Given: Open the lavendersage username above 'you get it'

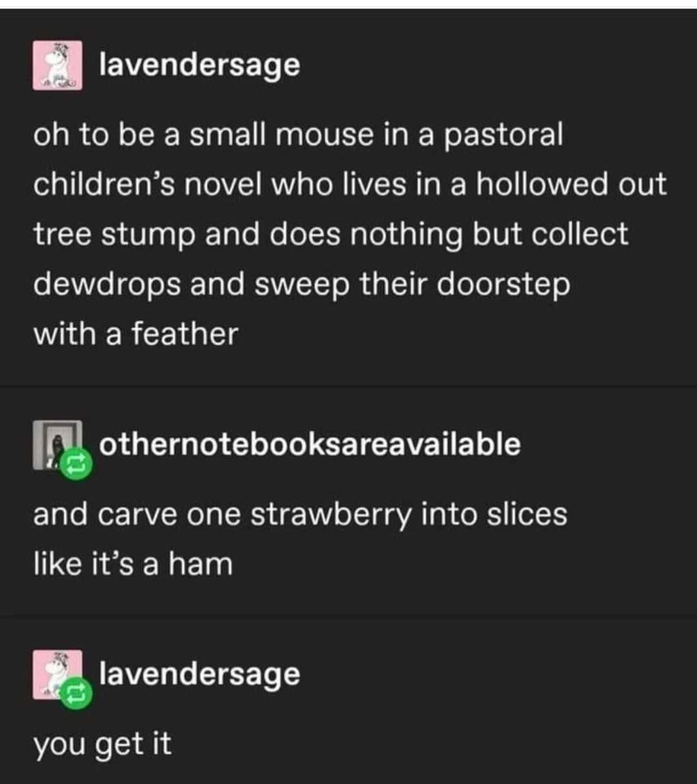Looking at the screenshot, I should (x=200, y=674).
